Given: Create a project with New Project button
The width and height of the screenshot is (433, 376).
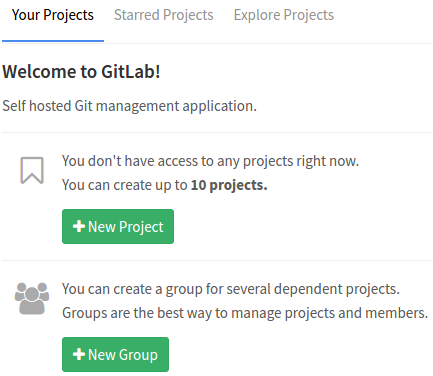Looking at the screenshot, I should 118,226.
